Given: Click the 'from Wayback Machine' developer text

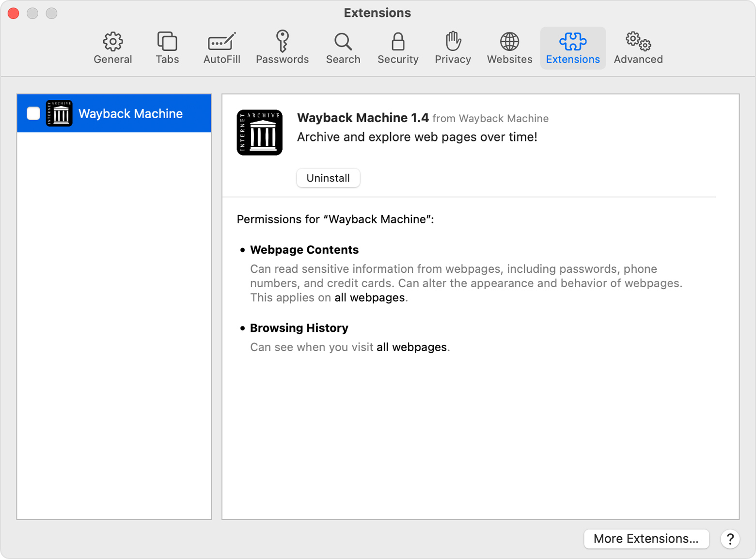Looking at the screenshot, I should 490,118.
